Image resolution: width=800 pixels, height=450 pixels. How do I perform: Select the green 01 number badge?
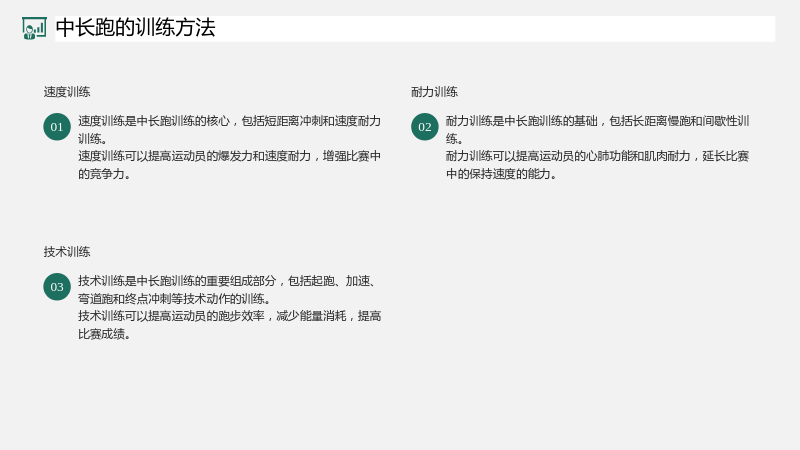57,127
